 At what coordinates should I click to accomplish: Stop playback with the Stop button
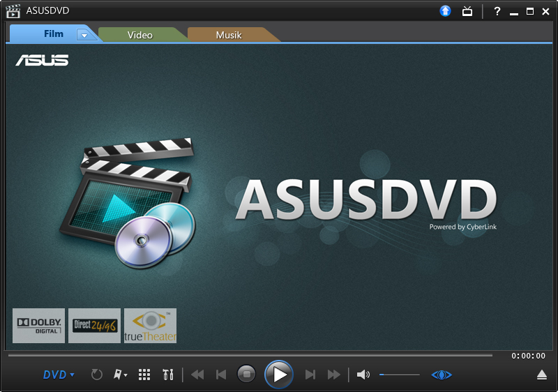click(x=246, y=375)
